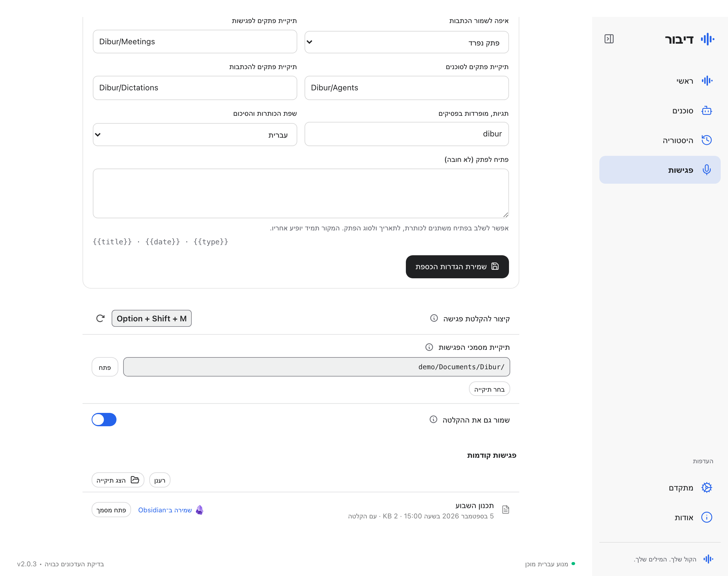Click the תכנון השבוע meeting title

point(475,506)
